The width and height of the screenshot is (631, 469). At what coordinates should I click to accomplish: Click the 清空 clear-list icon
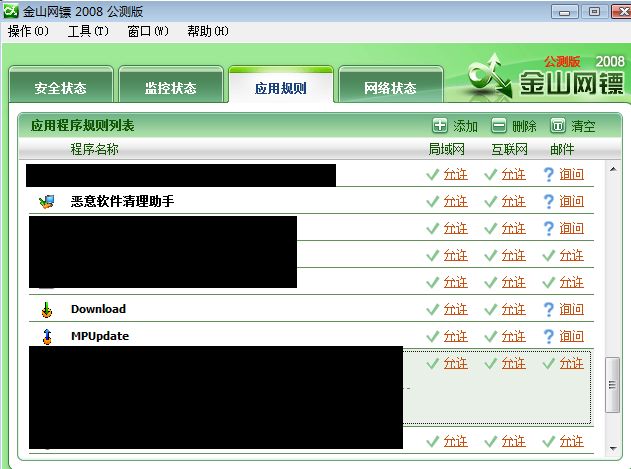558,126
